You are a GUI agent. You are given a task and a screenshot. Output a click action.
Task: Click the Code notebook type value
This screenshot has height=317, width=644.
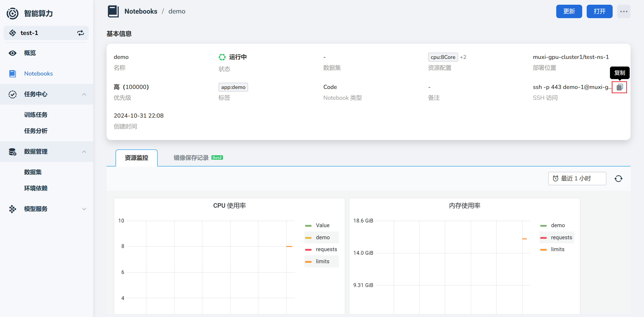click(330, 87)
